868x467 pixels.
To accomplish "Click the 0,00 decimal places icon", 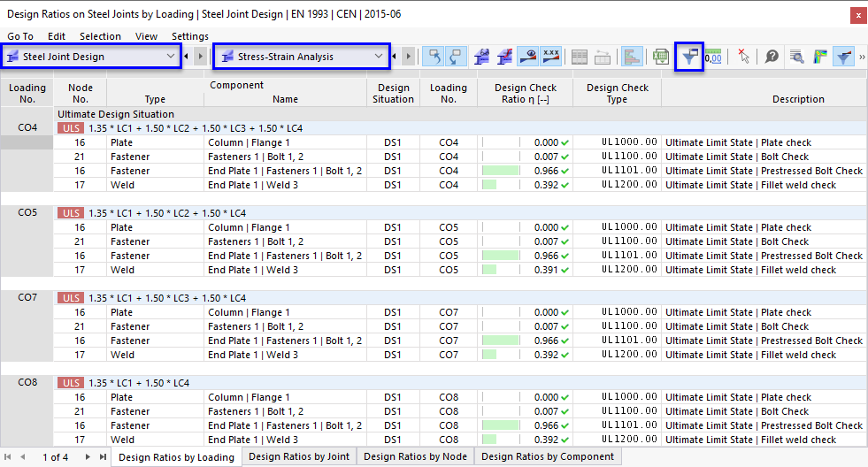I will pos(713,57).
